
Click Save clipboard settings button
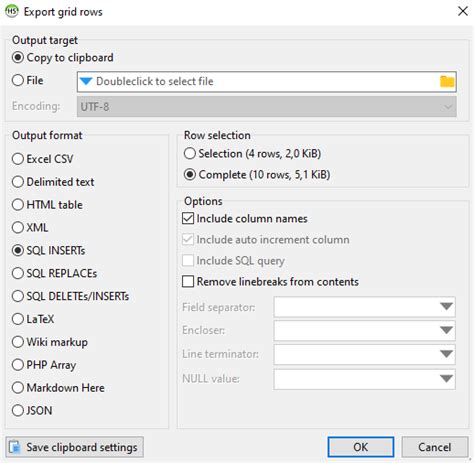pos(75,447)
